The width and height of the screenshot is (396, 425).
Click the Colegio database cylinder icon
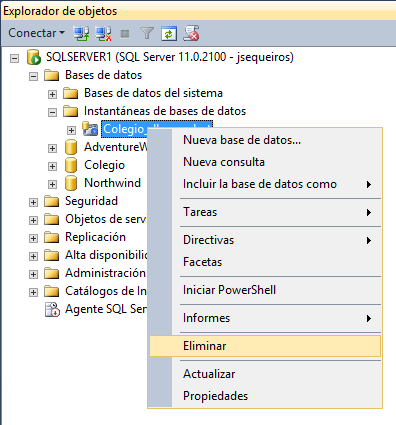[x=71, y=165]
